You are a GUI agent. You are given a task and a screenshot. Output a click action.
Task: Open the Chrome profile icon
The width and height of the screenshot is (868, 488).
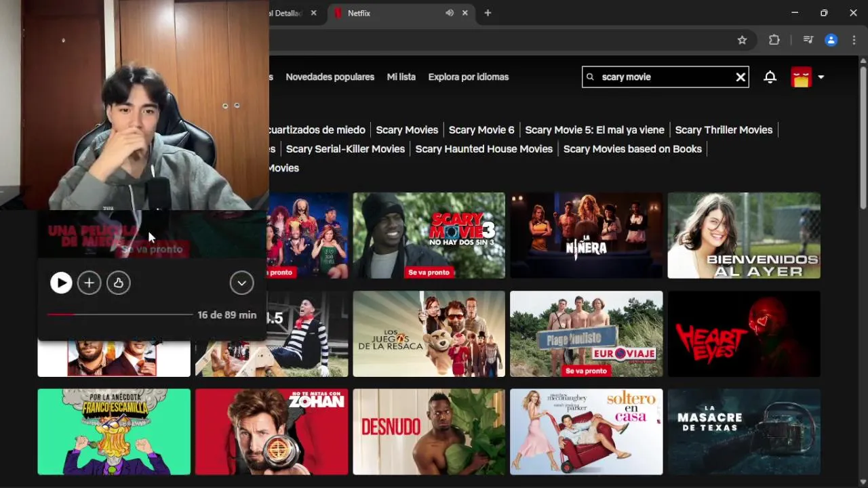point(831,40)
